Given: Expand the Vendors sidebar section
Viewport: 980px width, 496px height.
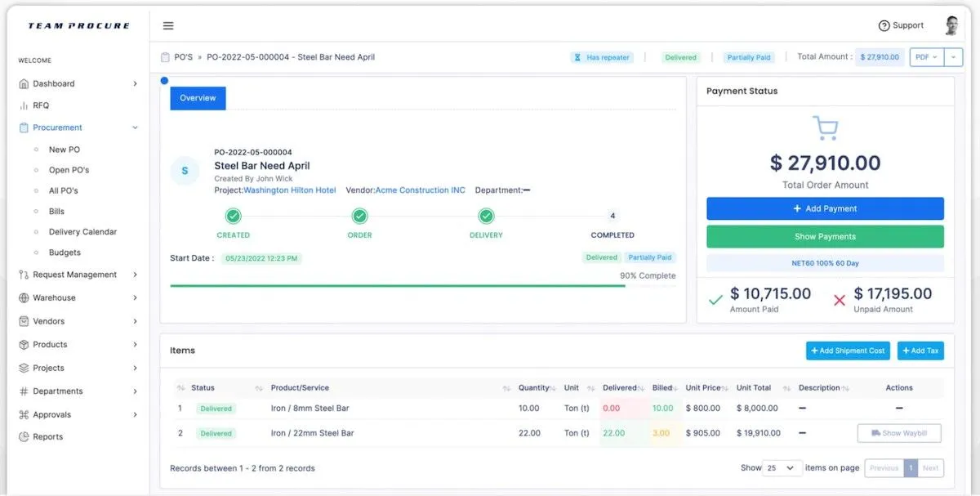Looking at the screenshot, I should 78,321.
